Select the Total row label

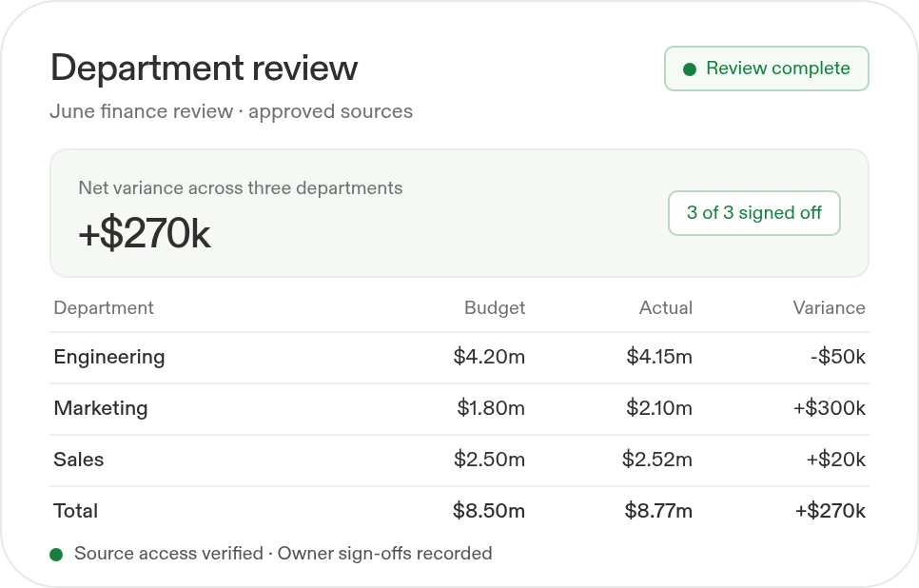(75, 511)
